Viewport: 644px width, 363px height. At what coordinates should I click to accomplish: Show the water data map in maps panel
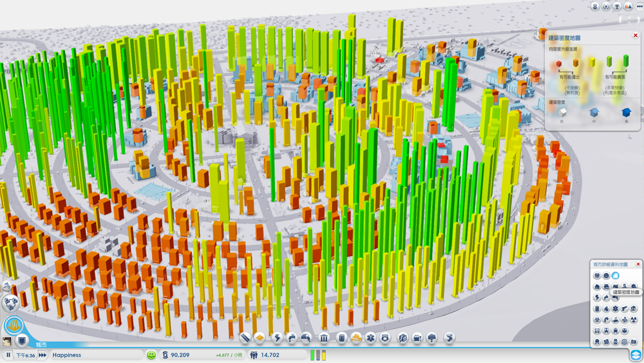[x=606, y=297]
